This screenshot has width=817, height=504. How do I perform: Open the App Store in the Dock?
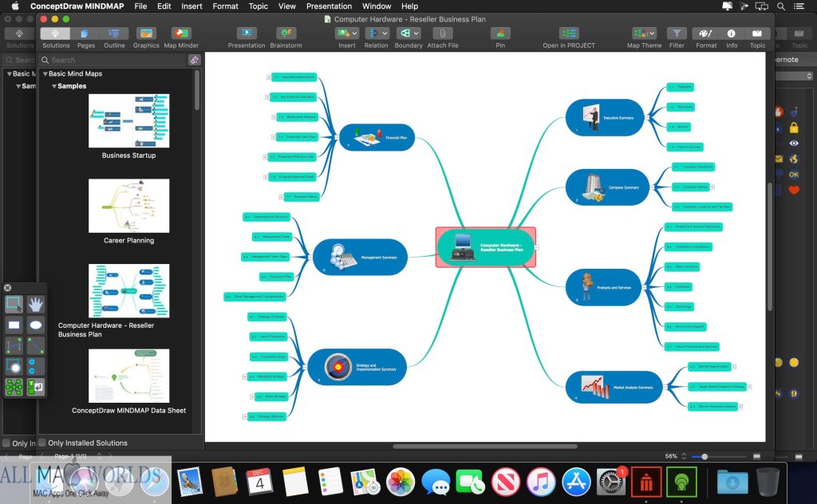576,481
